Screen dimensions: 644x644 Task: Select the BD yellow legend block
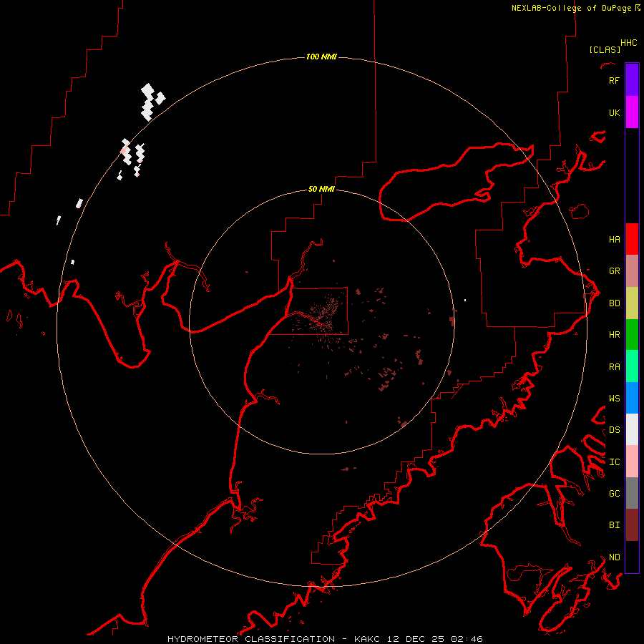click(x=632, y=303)
